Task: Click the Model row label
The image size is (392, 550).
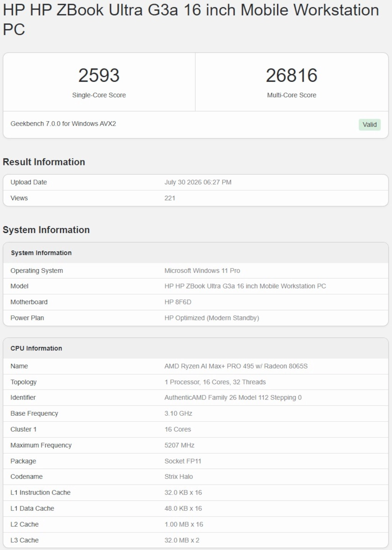Action: point(20,286)
